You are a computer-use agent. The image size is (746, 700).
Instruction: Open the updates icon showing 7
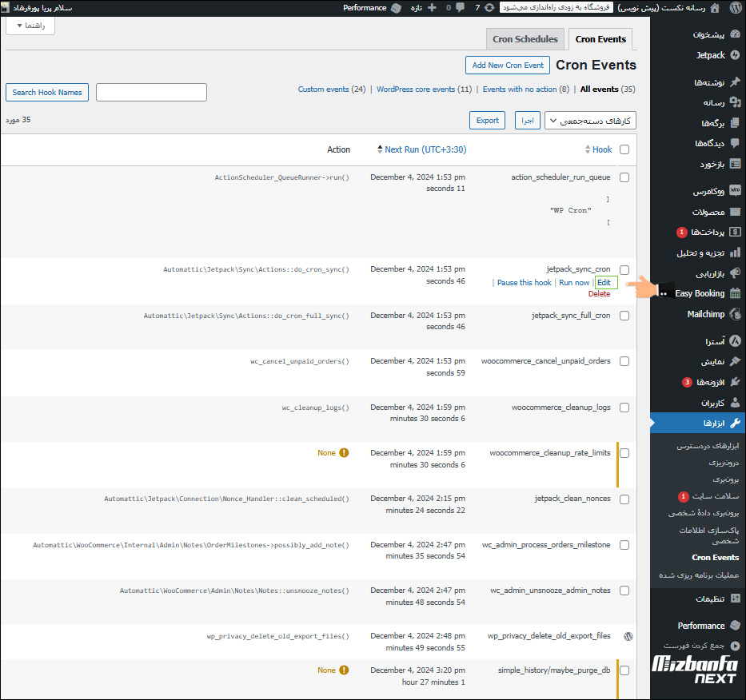[x=489, y=8]
